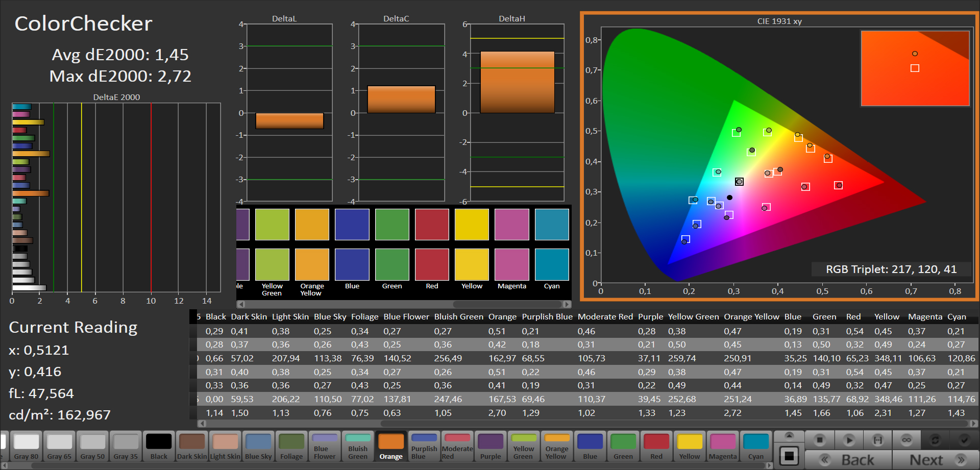This screenshot has height=470, width=980.
Task: Select the Blue Sky patch
Action: tap(258, 447)
